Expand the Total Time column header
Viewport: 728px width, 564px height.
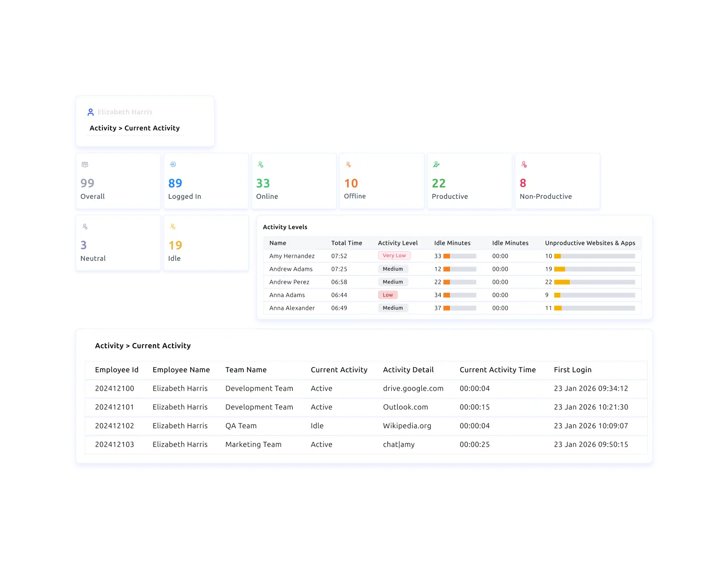[347, 243]
